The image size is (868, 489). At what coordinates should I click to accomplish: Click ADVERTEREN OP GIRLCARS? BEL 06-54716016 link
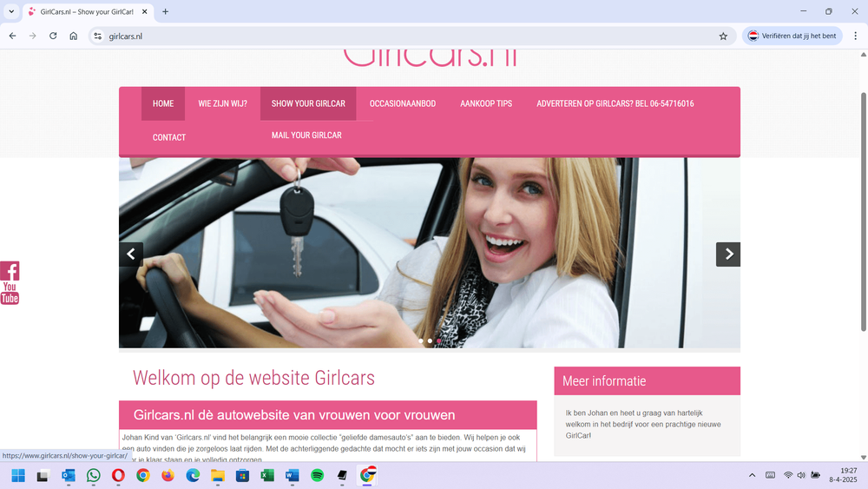(x=615, y=103)
